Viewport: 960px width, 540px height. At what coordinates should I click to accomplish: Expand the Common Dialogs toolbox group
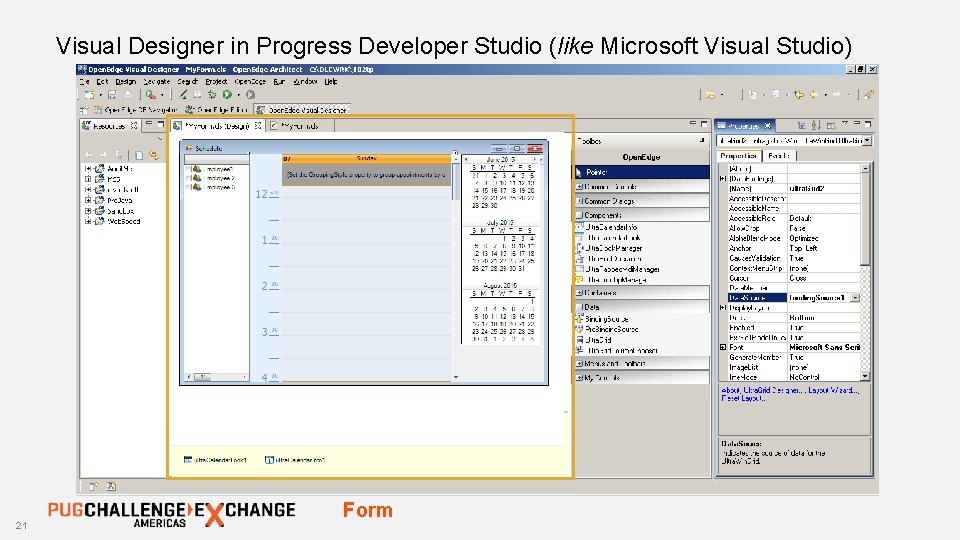(579, 201)
